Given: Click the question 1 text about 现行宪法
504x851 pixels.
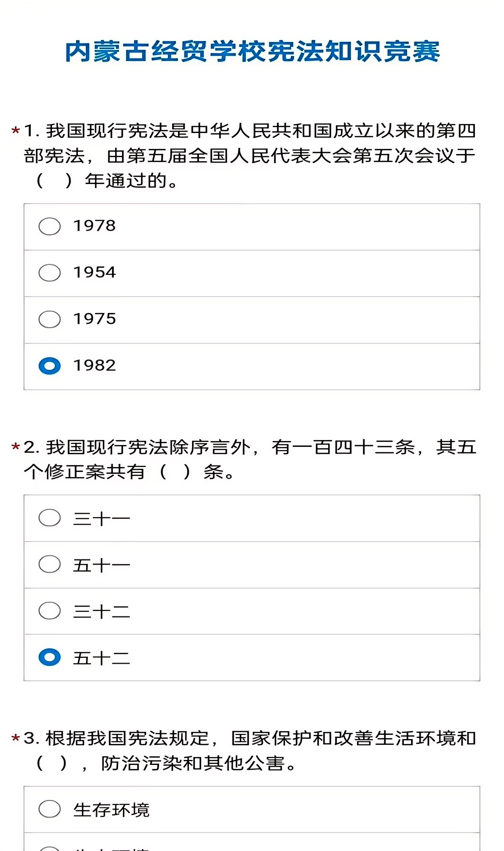Looking at the screenshot, I should (249, 155).
